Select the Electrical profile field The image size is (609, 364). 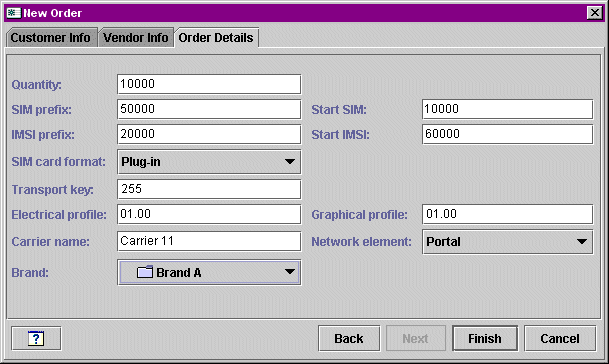(209, 214)
